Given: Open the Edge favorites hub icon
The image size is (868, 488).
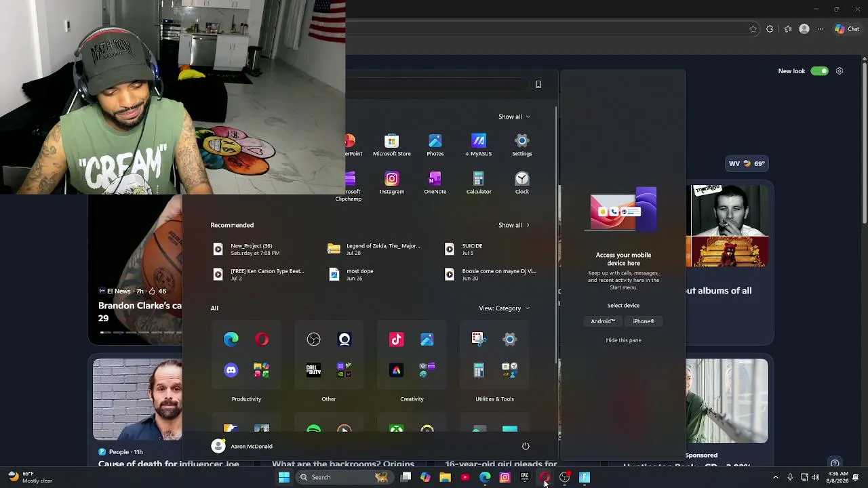Looking at the screenshot, I should (787, 29).
